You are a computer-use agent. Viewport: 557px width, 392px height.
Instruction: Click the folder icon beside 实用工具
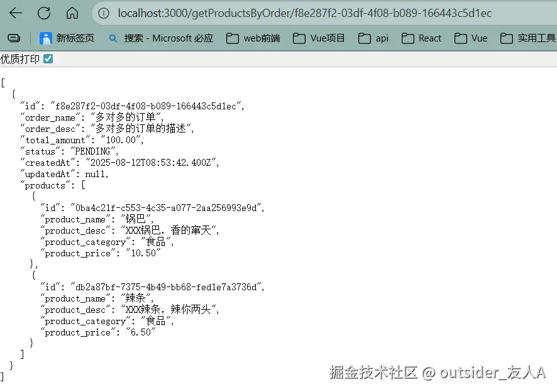[x=507, y=38]
